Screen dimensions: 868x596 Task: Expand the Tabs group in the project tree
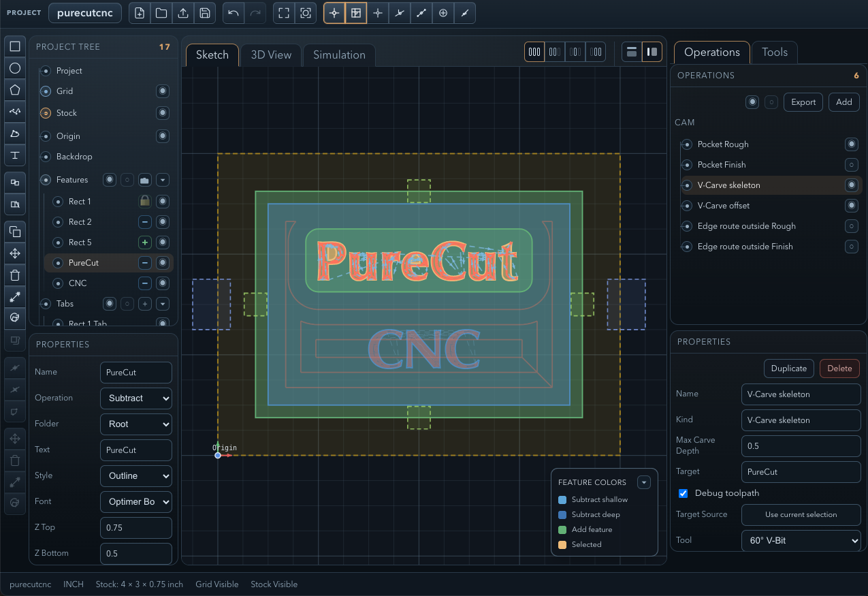click(x=162, y=304)
